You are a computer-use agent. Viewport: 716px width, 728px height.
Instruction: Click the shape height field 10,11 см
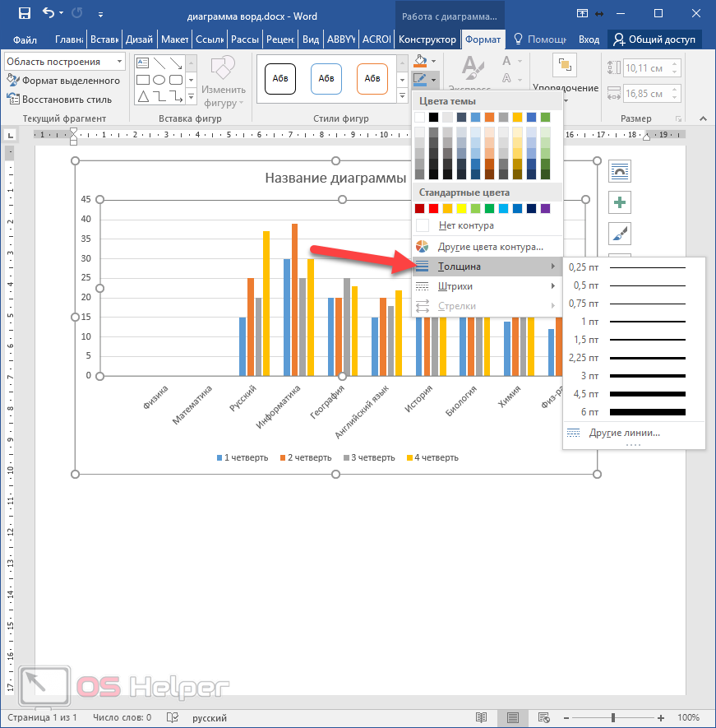point(646,68)
